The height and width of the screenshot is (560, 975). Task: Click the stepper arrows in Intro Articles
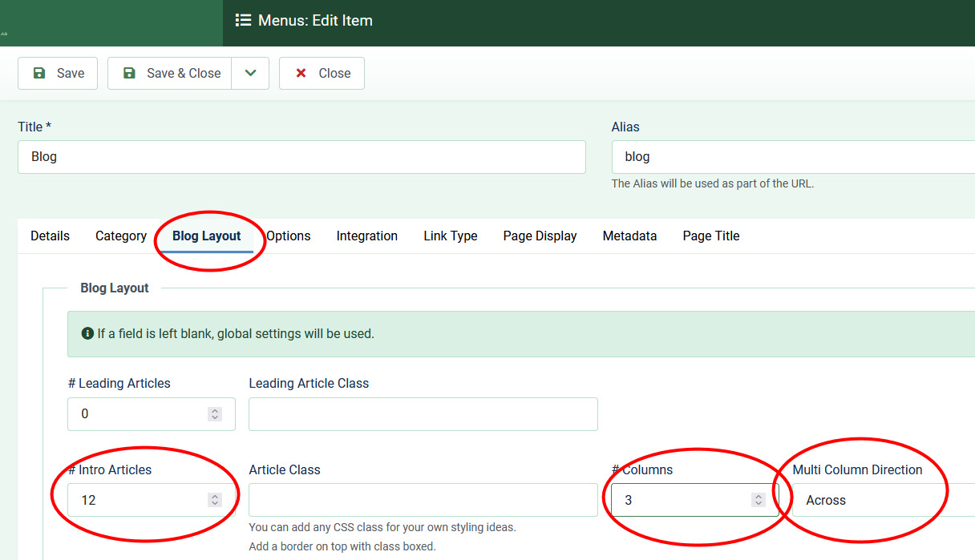point(215,500)
